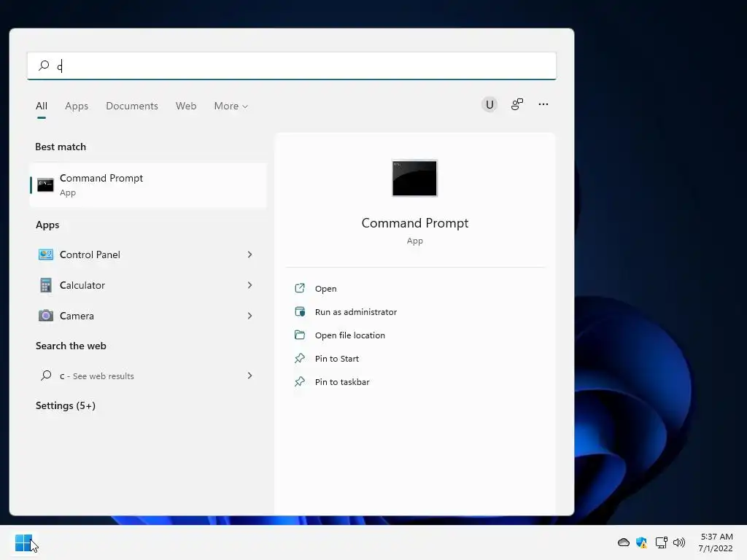The image size is (747, 560).
Task: Click the Pin to taskbar pin icon
Action: [300, 381]
